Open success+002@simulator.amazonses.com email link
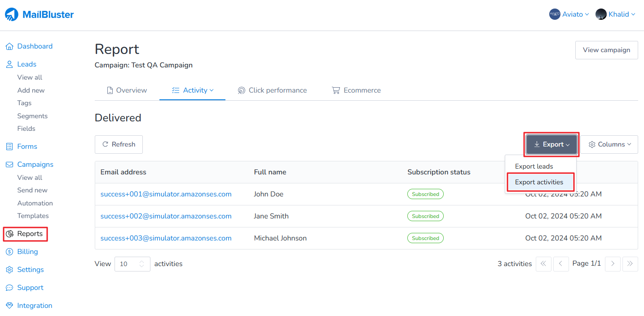644x316 pixels. pos(166,216)
